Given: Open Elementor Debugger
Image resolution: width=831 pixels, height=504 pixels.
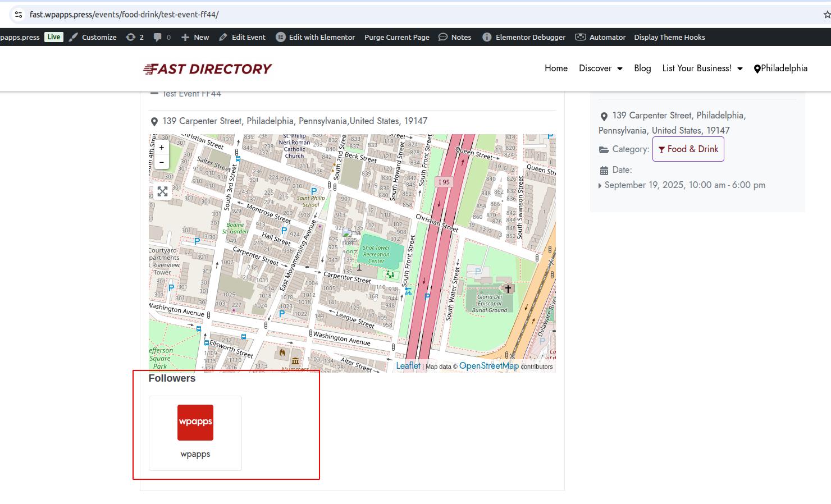Looking at the screenshot, I should [x=524, y=37].
